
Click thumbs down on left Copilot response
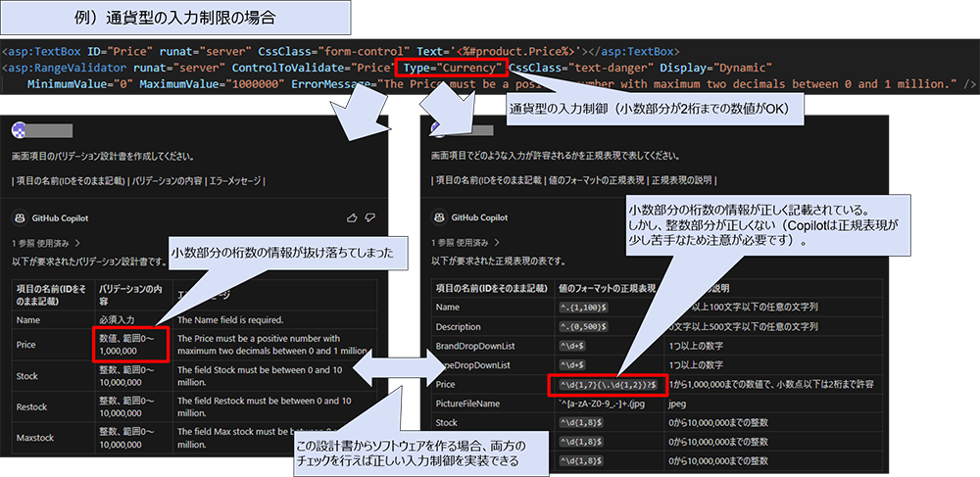click(x=370, y=217)
